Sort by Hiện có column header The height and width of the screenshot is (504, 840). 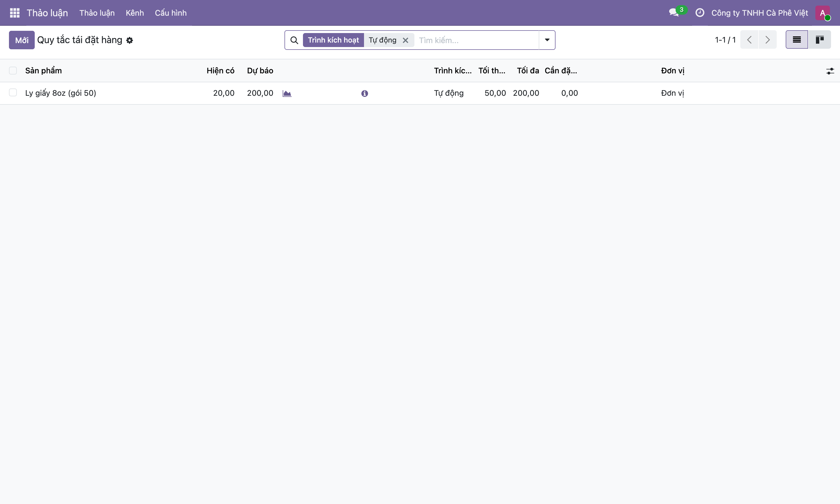pyautogui.click(x=220, y=71)
